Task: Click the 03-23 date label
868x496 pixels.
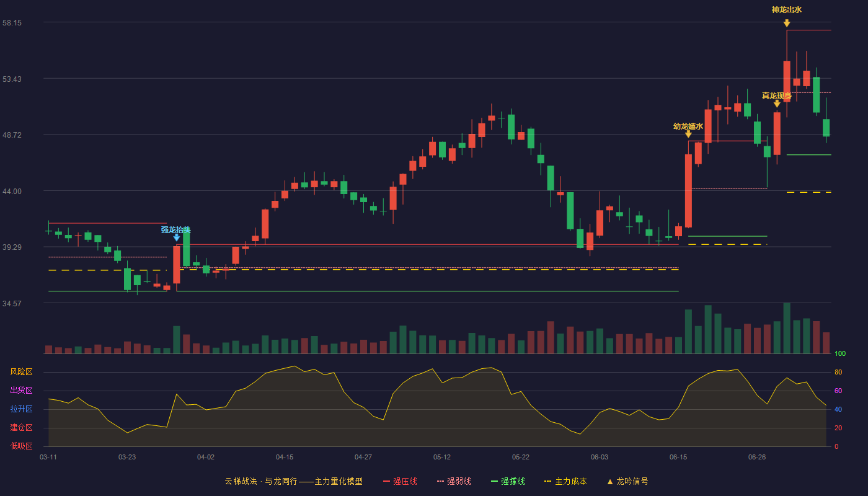Action: (127, 457)
